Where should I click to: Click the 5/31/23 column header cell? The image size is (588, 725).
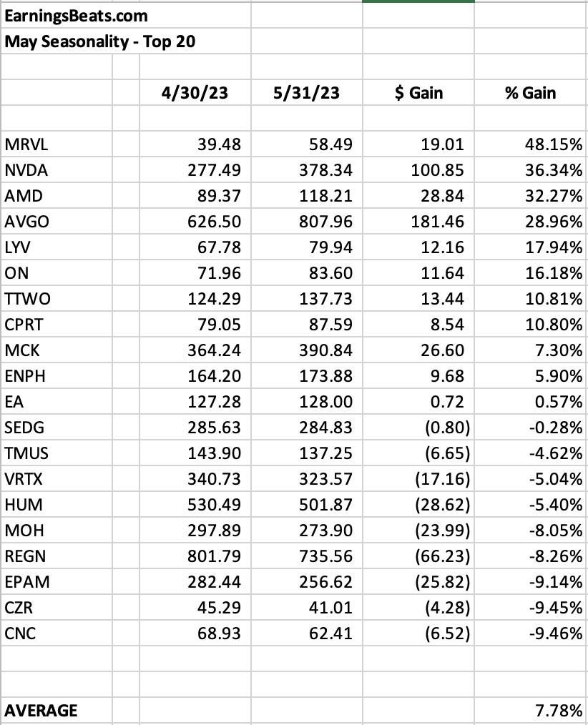pos(307,92)
